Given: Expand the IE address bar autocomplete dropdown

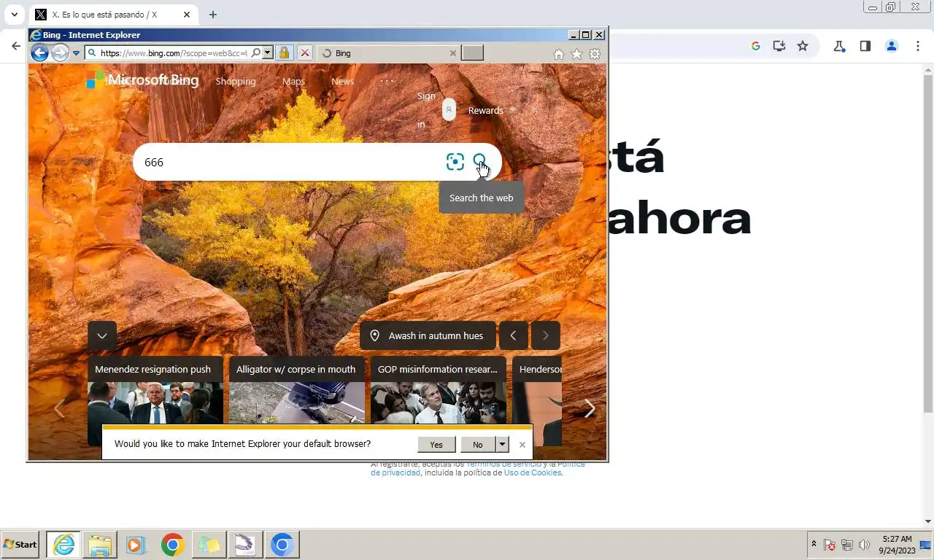Looking at the screenshot, I should pos(268,52).
